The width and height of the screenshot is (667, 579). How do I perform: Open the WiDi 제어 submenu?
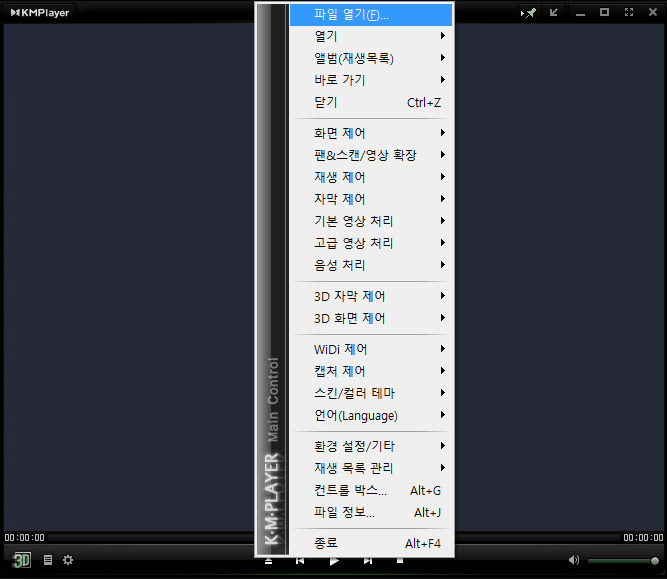[x=371, y=349]
